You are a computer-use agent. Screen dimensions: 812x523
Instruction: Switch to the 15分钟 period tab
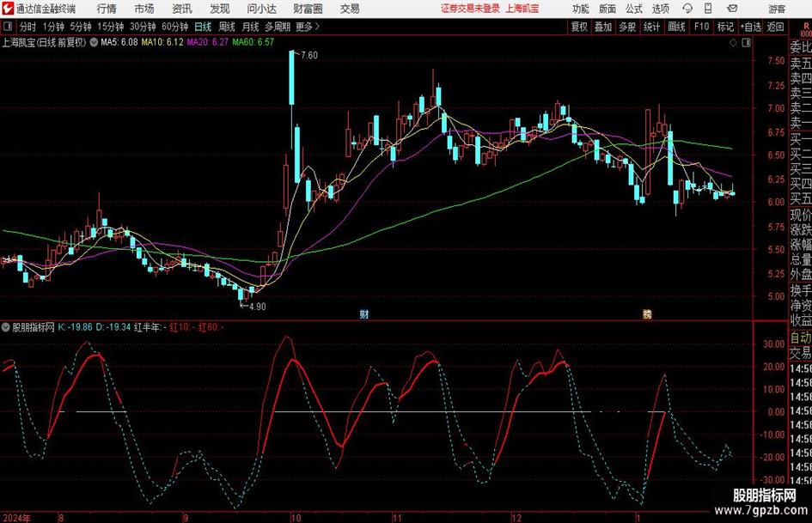[x=111, y=27]
